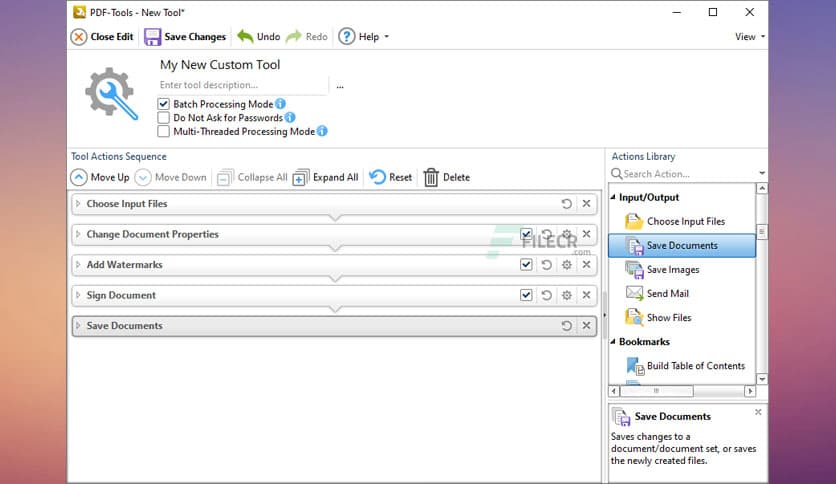
Task: Save changes to the custom tool
Action: 185,37
